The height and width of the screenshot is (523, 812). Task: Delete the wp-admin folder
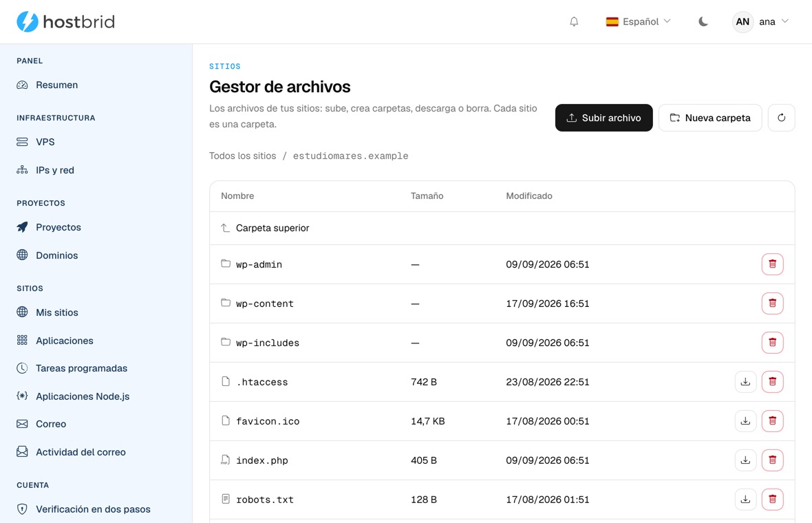(772, 264)
